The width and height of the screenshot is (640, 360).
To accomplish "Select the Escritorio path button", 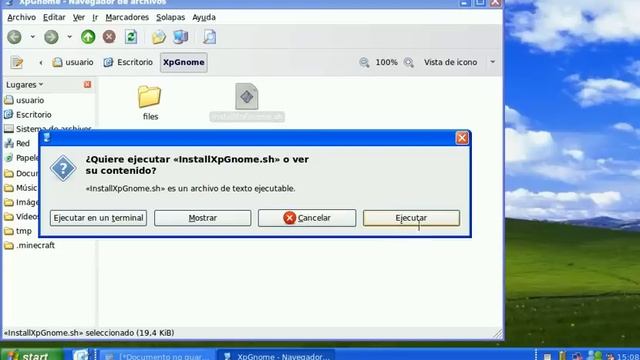I will coord(129,62).
